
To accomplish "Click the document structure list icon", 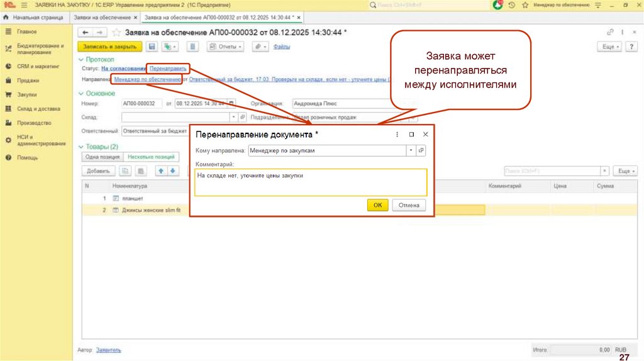I will [x=192, y=47].
